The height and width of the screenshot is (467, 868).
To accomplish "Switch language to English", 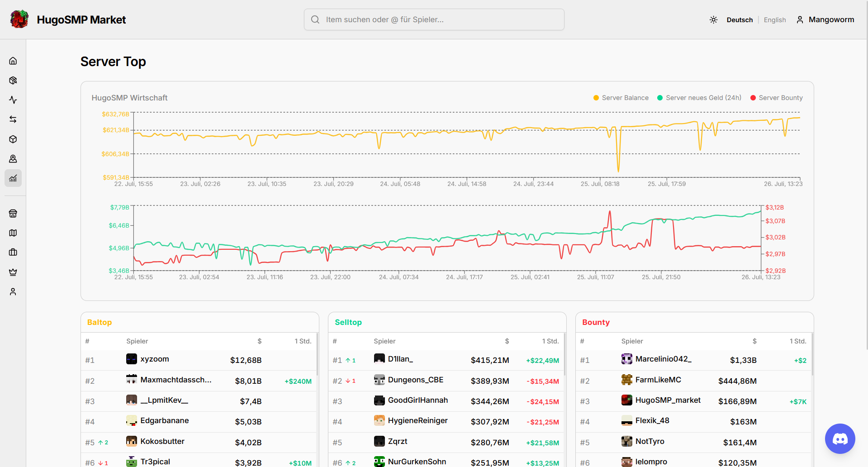I will coord(775,20).
